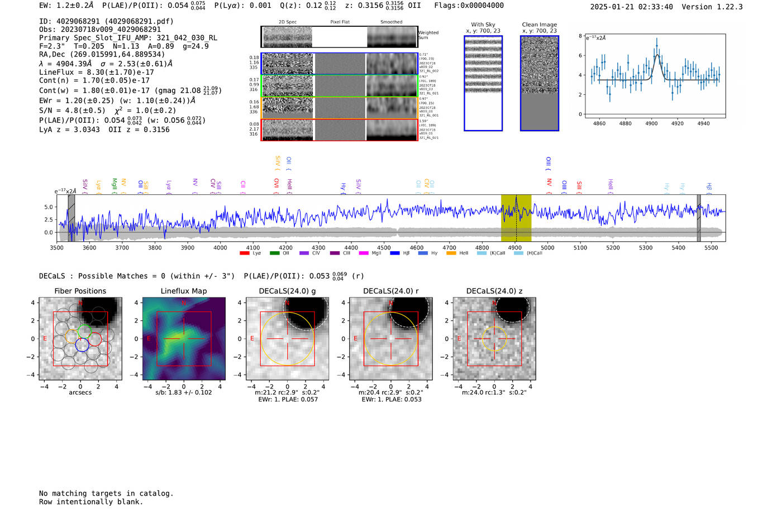Select the green-bordered 2D spectrum row
Viewport: 782px width, 532px height.
[x=340, y=86]
